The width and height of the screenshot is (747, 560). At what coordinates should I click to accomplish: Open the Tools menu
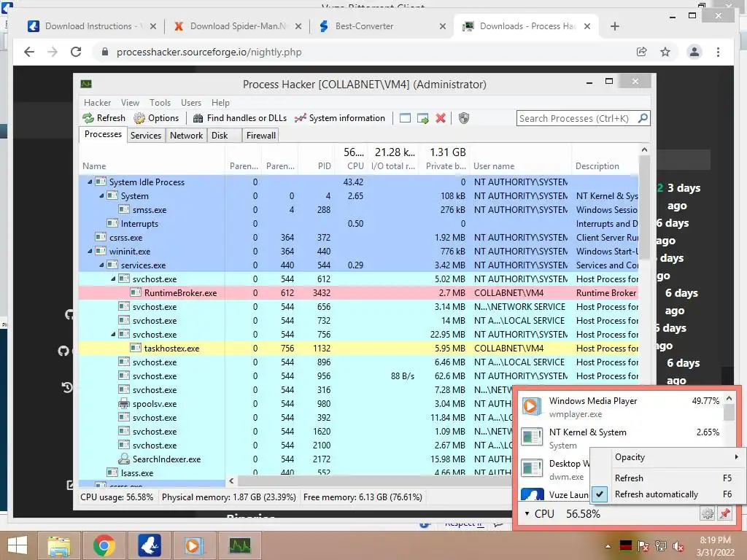(x=160, y=102)
